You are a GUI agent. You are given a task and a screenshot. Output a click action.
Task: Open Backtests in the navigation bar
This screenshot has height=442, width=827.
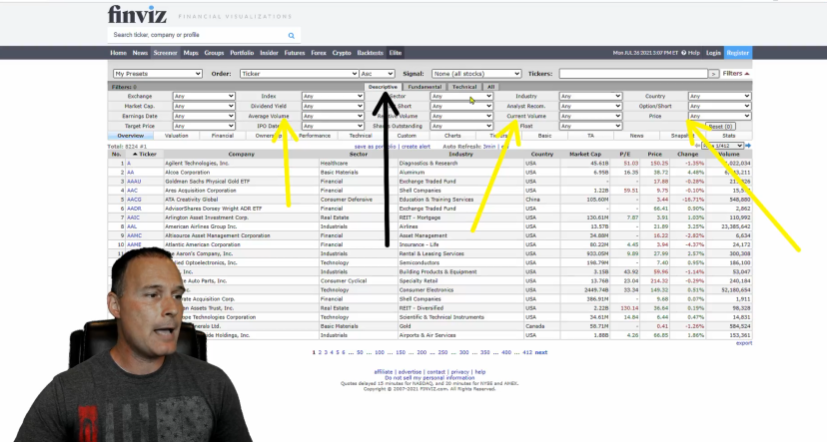click(370, 53)
